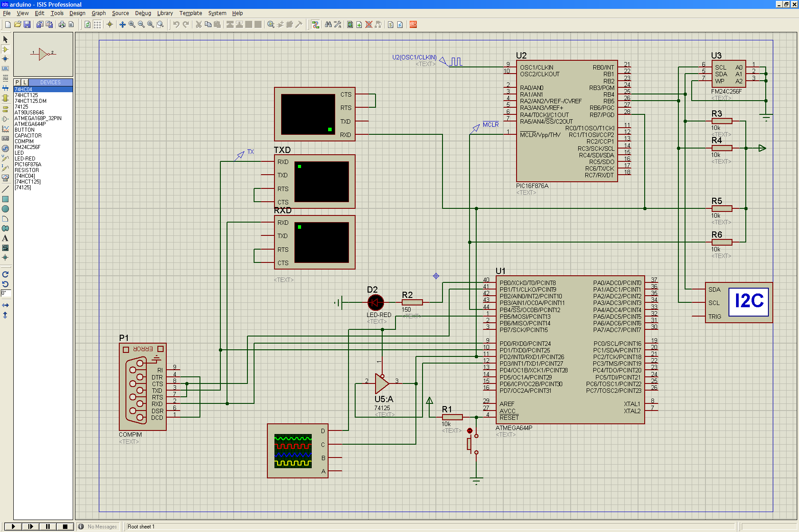This screenshot has width=799, height=532.
Task: Open the System menu
Action: click(x=217, y=13)
